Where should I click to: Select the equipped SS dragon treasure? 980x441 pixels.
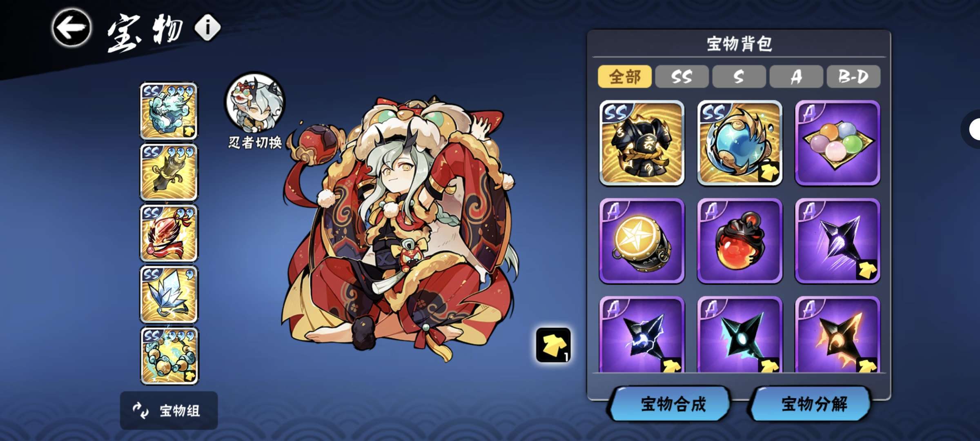pos(169,111)
